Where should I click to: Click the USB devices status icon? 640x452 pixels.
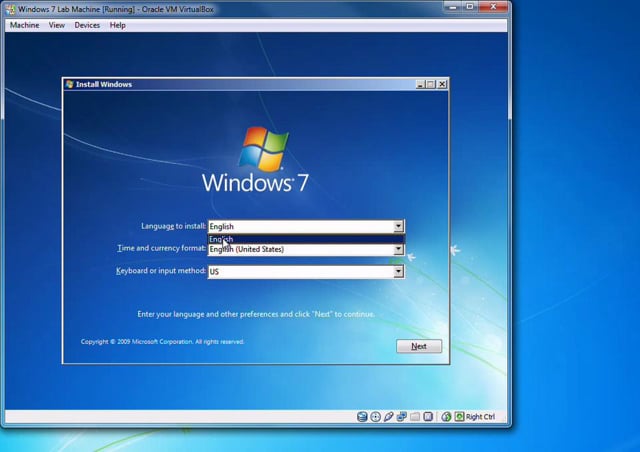pos(388,416)
